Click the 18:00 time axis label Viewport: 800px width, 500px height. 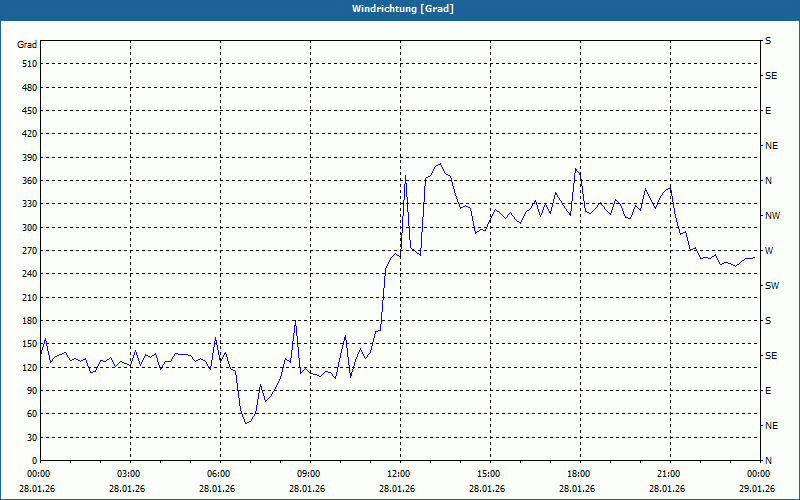(x=577, y=474)
